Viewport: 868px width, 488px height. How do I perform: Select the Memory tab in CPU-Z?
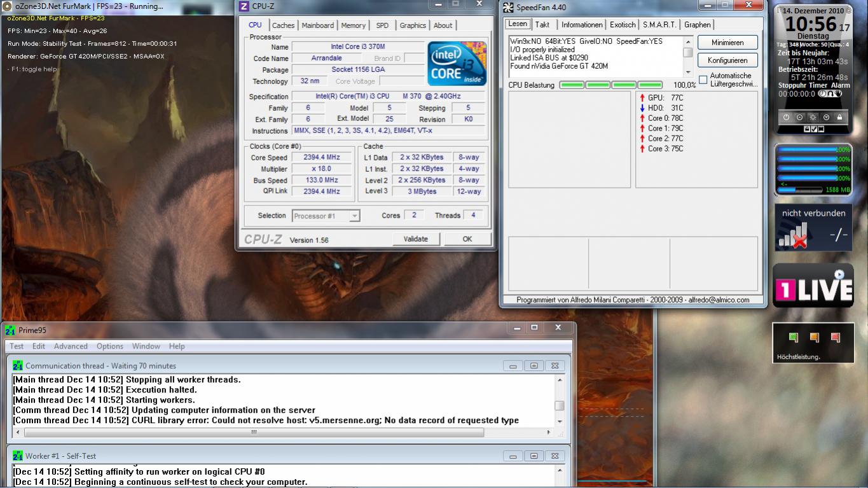[x=353, y=25]
